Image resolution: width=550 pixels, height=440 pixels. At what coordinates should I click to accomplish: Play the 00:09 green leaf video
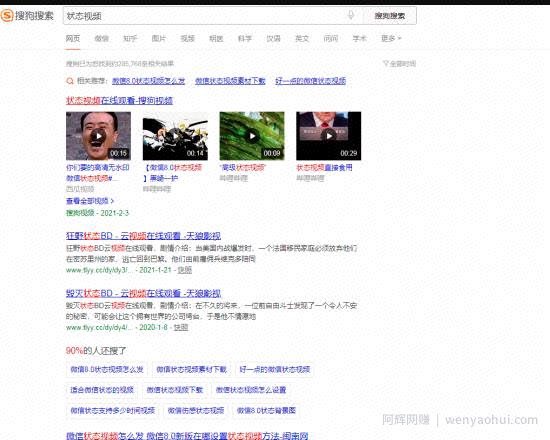[252, 136]
